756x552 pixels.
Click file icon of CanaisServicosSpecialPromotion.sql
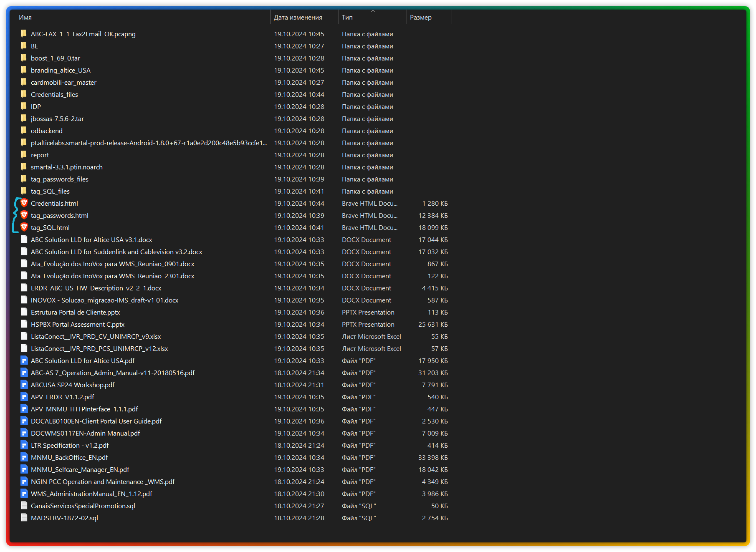tap(24, 506)
